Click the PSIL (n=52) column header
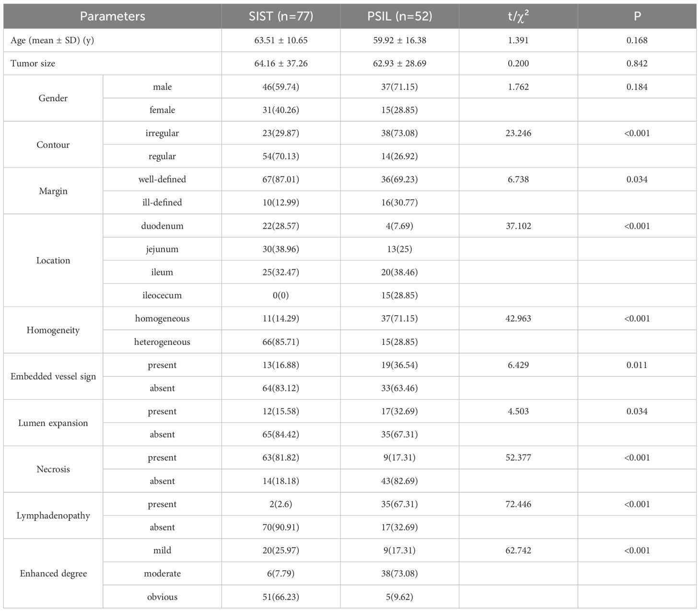Image resolution: width=700 pixels, height=612 pixels. (x=399, y=16)
